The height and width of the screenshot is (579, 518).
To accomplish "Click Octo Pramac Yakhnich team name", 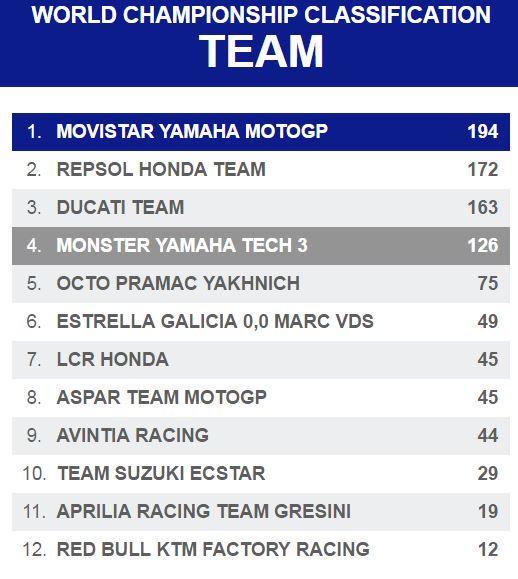I will pos(178,284).
